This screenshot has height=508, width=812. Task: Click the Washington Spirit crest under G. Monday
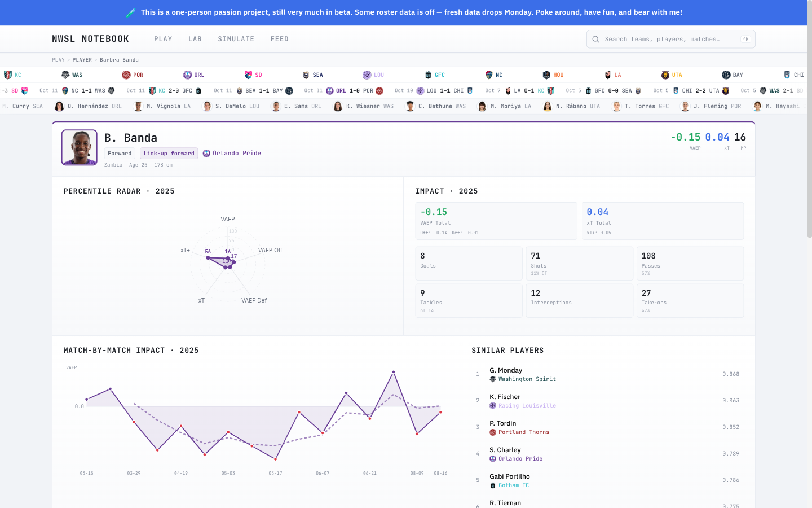tap(493, 379)
